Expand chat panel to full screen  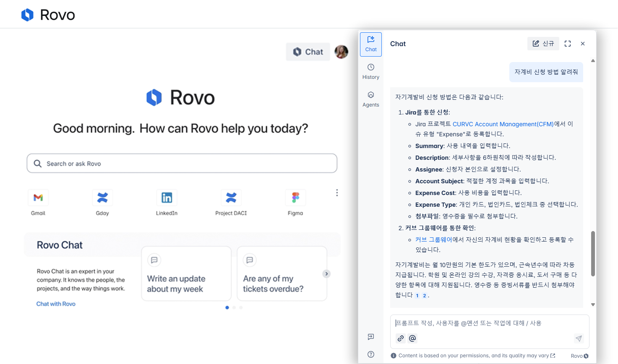(x=568, y=44)
